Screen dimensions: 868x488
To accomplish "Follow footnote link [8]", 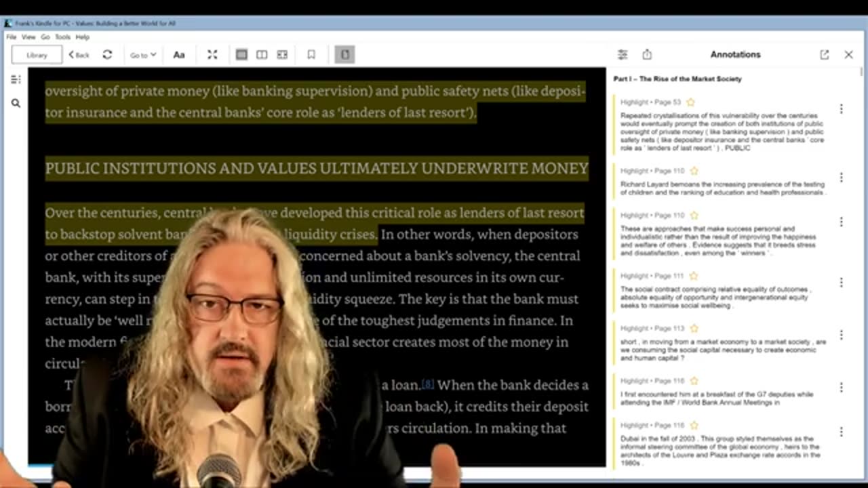I will (427, 385).
